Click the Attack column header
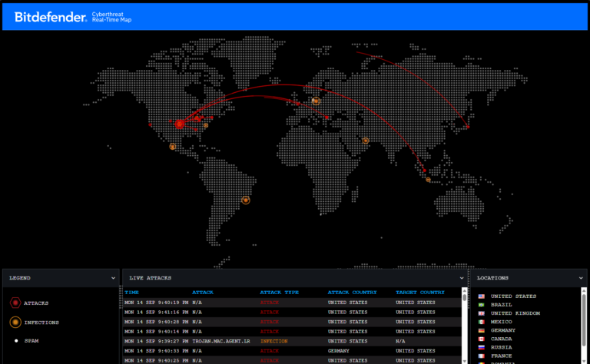 pos(203,292)
